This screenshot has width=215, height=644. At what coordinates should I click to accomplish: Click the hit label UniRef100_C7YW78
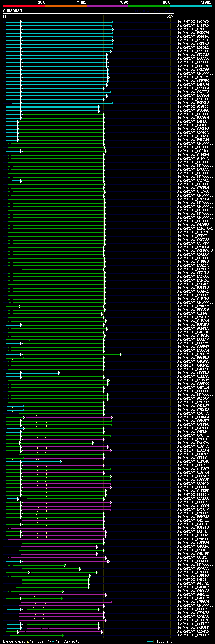(193, 613)
